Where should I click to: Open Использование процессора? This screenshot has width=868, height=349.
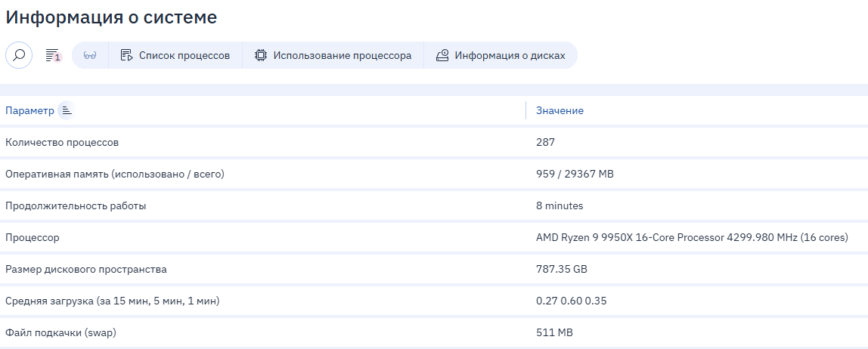(x=333, y=55)
